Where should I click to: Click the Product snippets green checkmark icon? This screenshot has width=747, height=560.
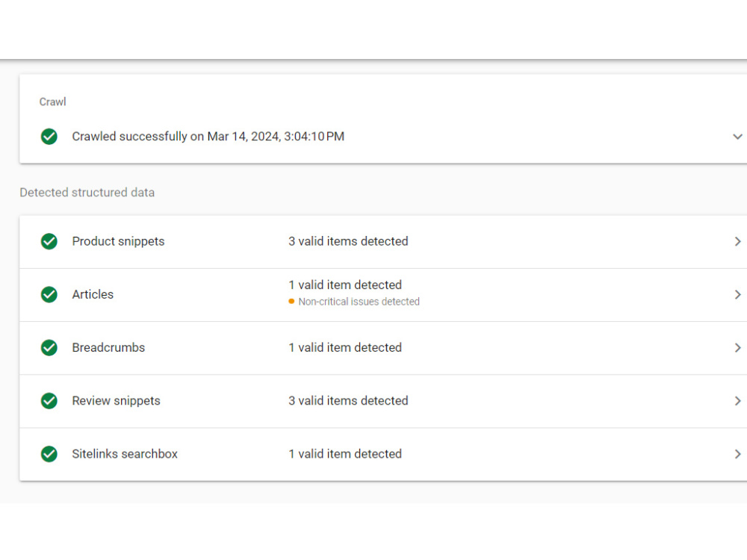(x=49, y=241)
